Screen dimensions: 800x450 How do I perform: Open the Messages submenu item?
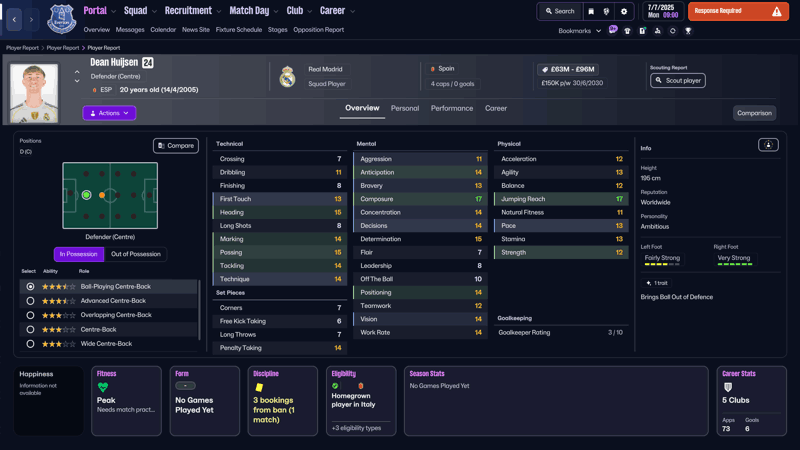130,30
